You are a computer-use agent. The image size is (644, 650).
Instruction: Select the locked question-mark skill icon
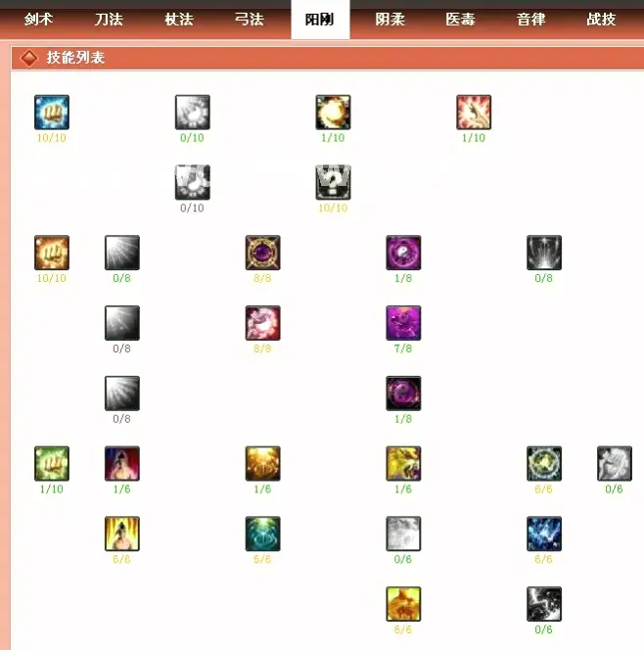pyautogui.click(x=333, y=182)
